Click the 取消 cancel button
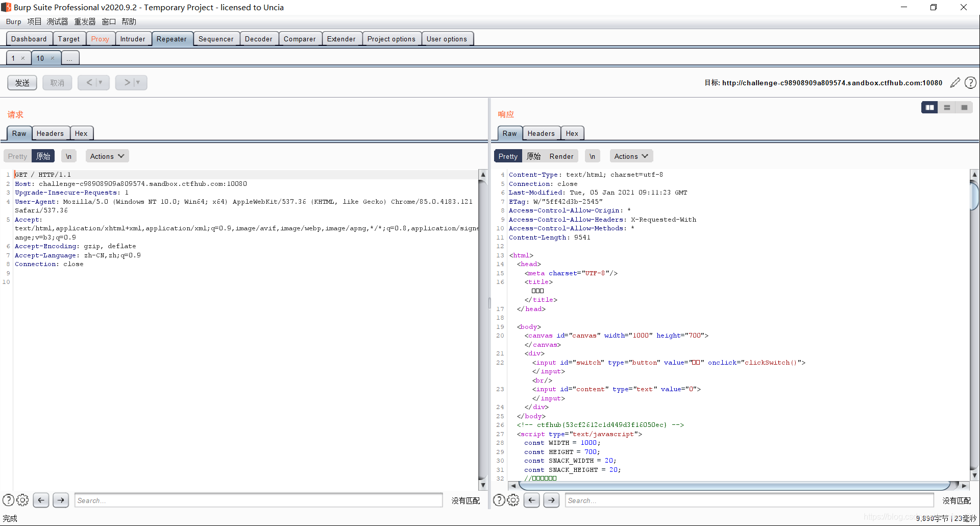Viewport: 980px width, 526px height. [57, 83]
